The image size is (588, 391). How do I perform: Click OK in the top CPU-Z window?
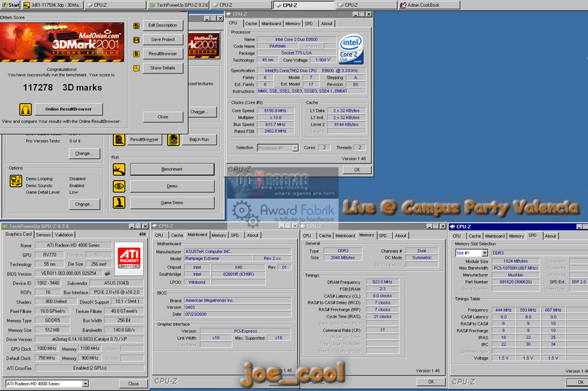[357, 170]
